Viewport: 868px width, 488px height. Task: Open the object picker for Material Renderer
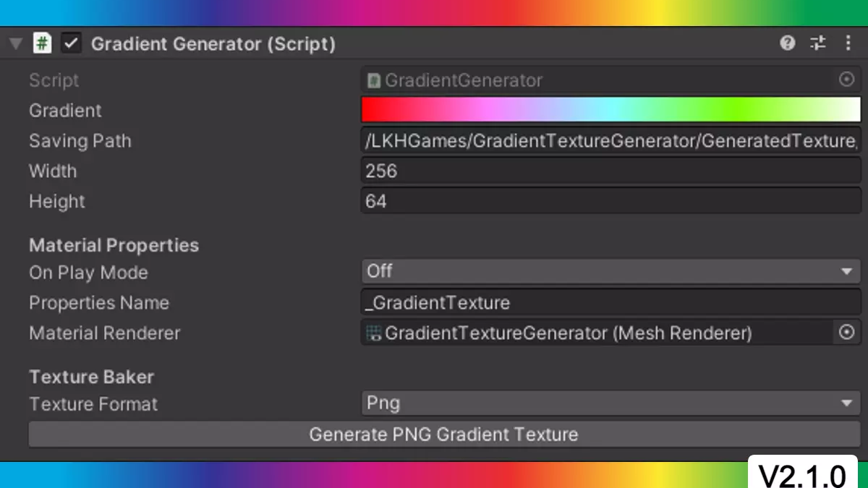tap(846, 333)
